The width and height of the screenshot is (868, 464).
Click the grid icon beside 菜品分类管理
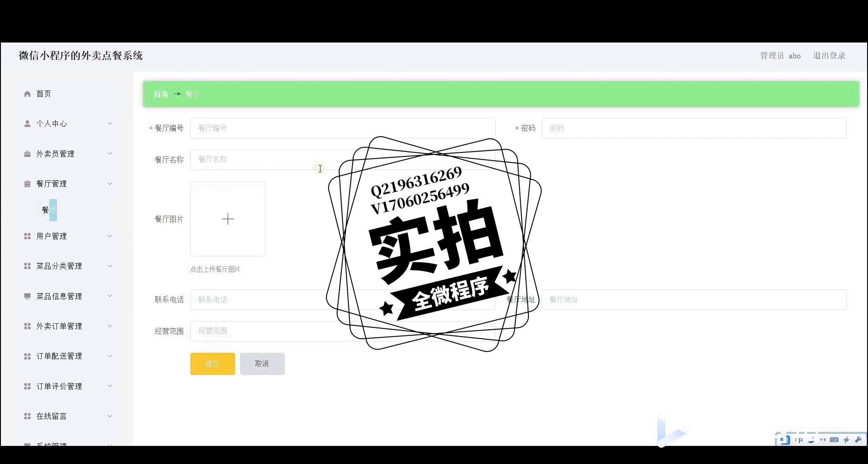[x=27, y=266]
